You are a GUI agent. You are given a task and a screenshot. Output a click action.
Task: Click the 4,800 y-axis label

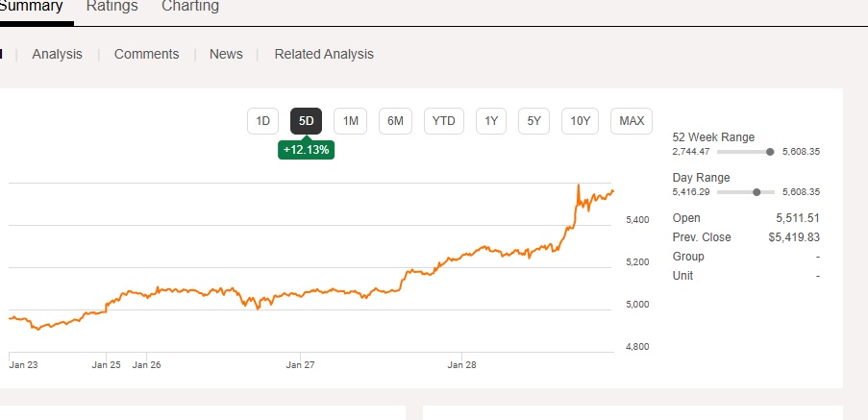[x=637, y=347]
